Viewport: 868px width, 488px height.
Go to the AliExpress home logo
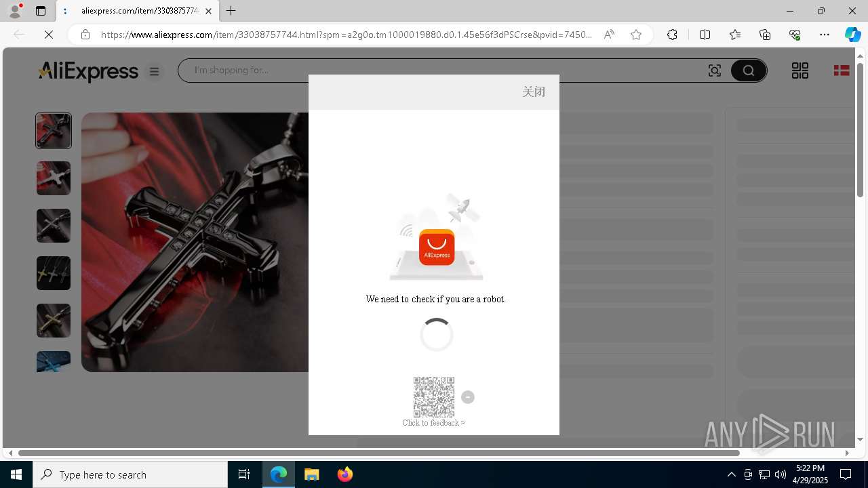pos(88,70)
